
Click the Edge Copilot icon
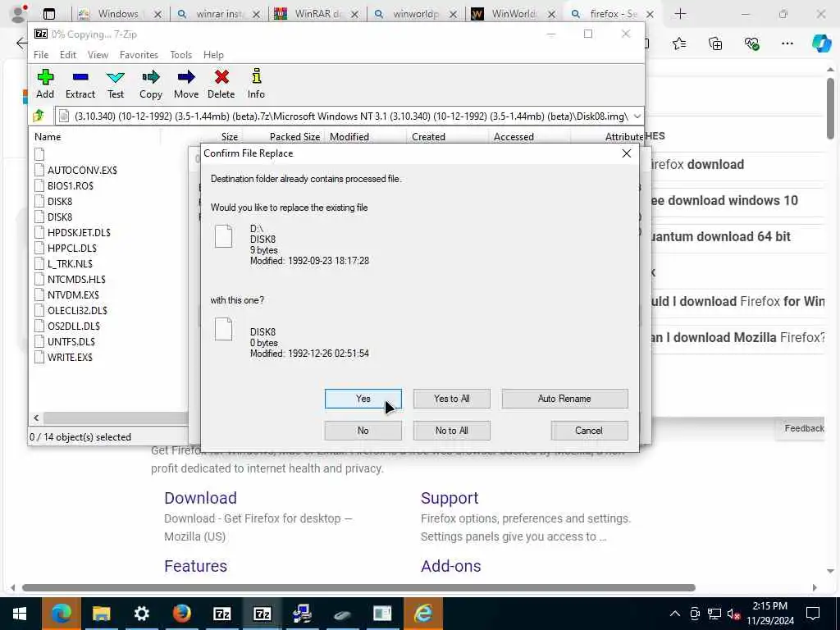click(820, 43)
